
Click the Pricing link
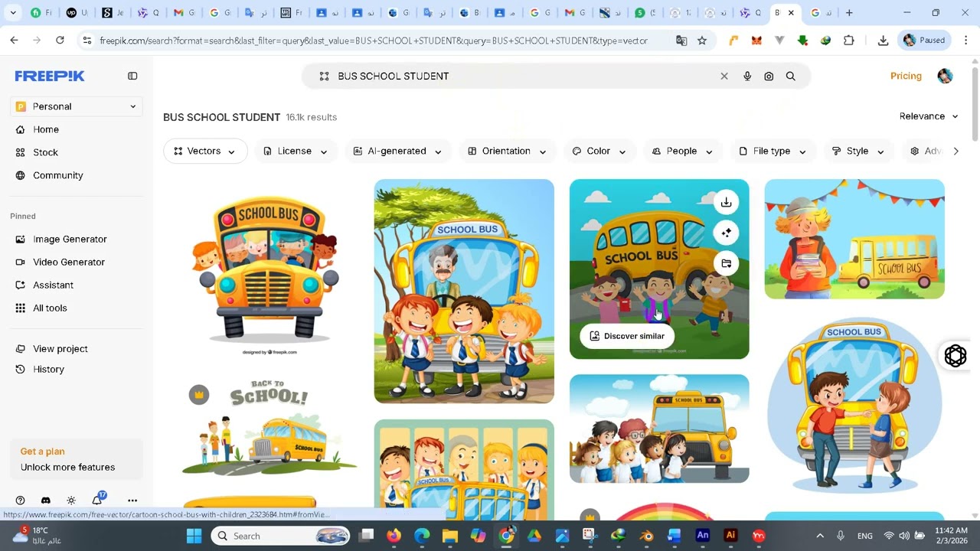click(x=906, y=76)
